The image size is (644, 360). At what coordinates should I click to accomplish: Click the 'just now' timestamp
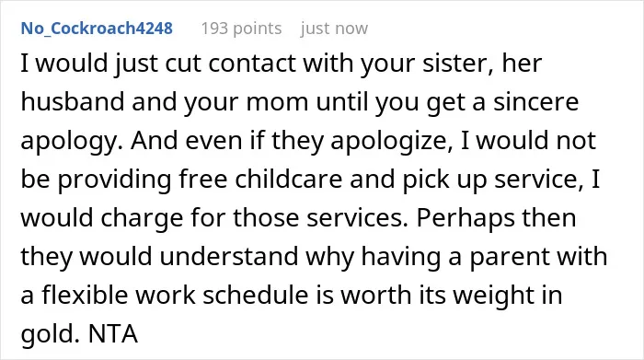334,29
